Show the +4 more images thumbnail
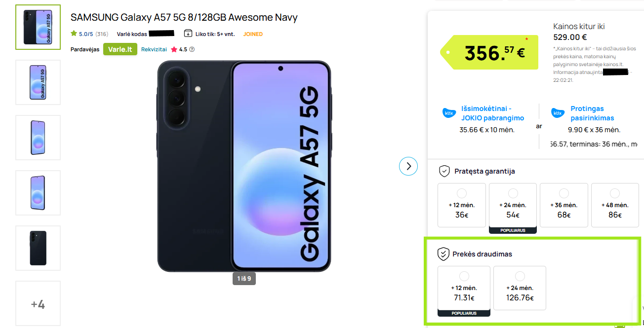The height and width of the screenshot is (328, 644). click(38, 304)
